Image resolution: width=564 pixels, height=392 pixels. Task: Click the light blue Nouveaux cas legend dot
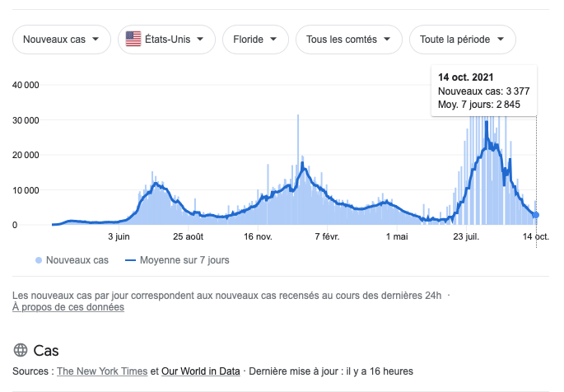coord(39,260)
